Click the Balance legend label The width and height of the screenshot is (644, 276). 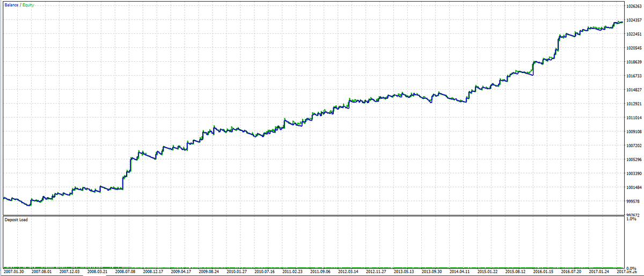click(12, 4)
